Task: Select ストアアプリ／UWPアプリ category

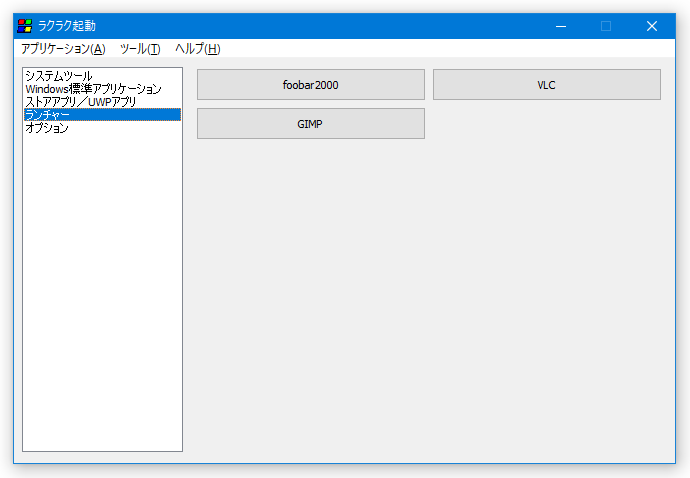Action: 102,102
